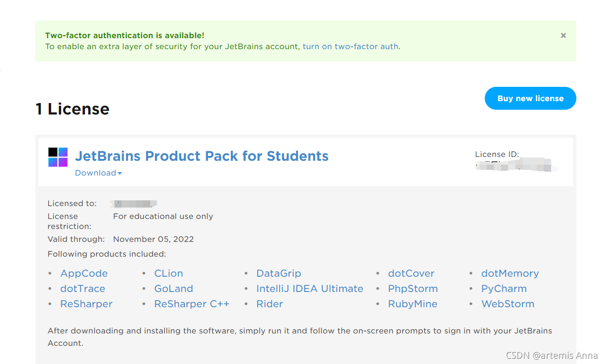Click the JetBrains product pack logo icon
The height and width of the screenshot is (364, 605).
tap(58, 157)
